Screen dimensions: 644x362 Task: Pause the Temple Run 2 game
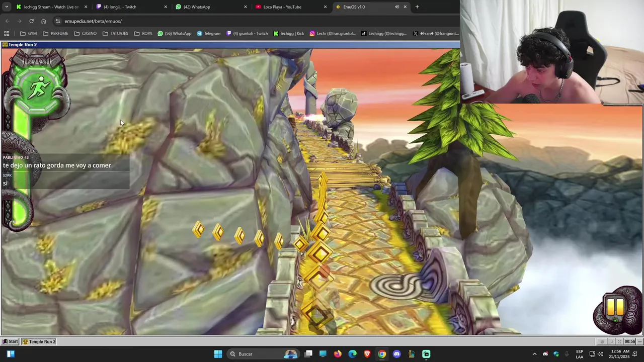pos(615,307)
